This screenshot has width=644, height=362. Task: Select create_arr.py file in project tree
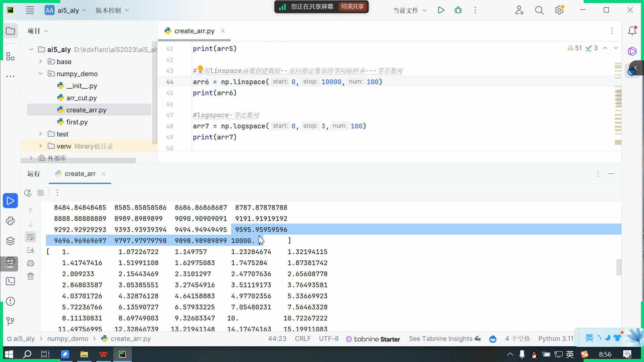87,110
